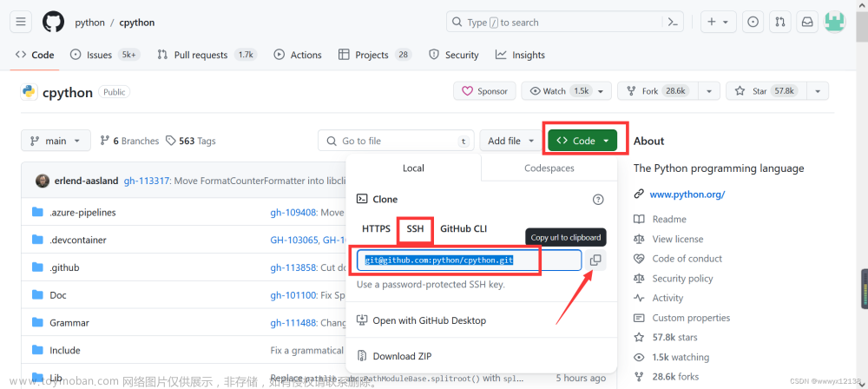
Task: Switch to the Issues tab
Action: 105,55
